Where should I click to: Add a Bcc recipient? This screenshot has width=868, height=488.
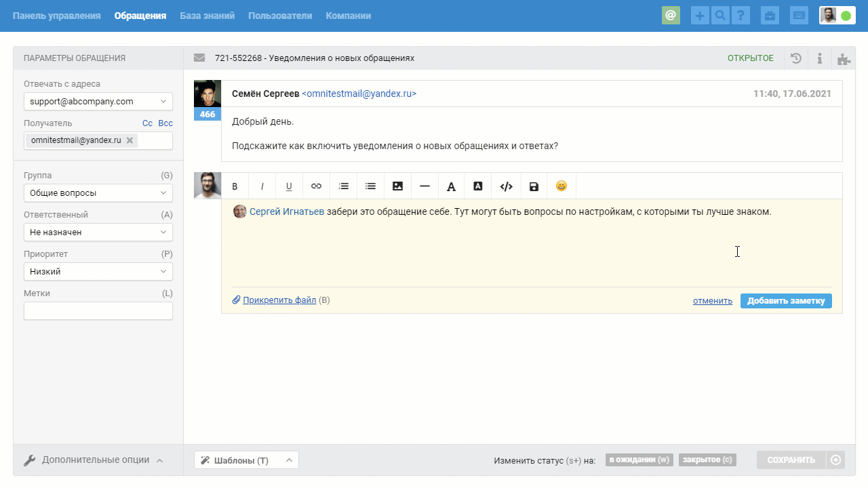165,123
